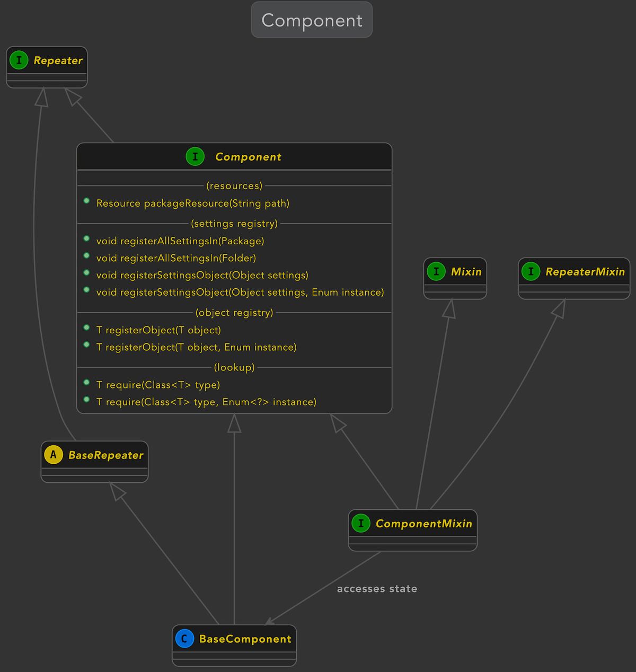Click T require(Class<T> type) method

158,385
